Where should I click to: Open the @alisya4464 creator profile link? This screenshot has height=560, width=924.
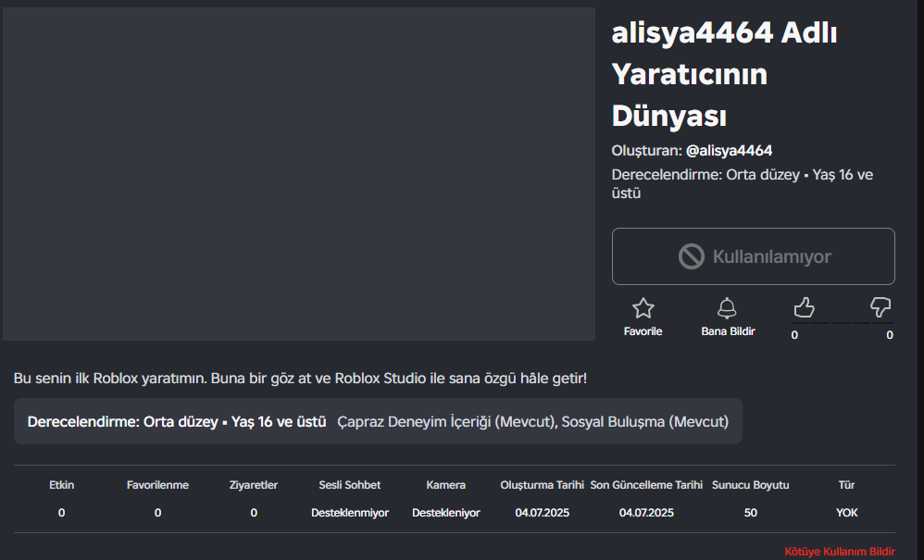[729, 151]
